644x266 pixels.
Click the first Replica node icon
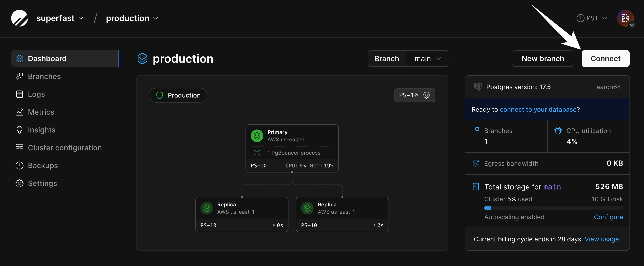pos(207,208)
